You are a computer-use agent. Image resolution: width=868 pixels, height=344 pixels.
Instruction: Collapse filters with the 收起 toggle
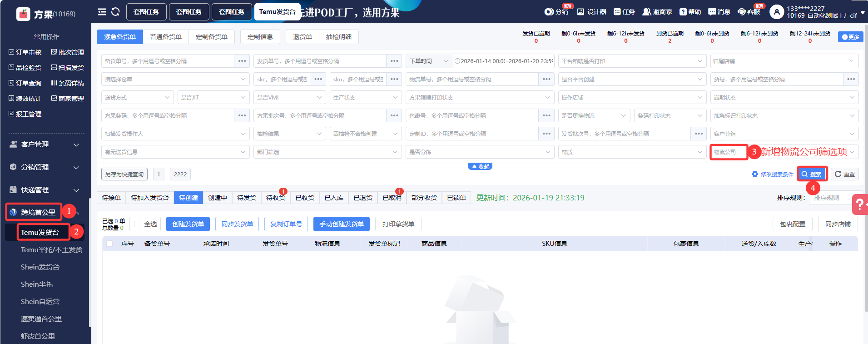point(480,166)
